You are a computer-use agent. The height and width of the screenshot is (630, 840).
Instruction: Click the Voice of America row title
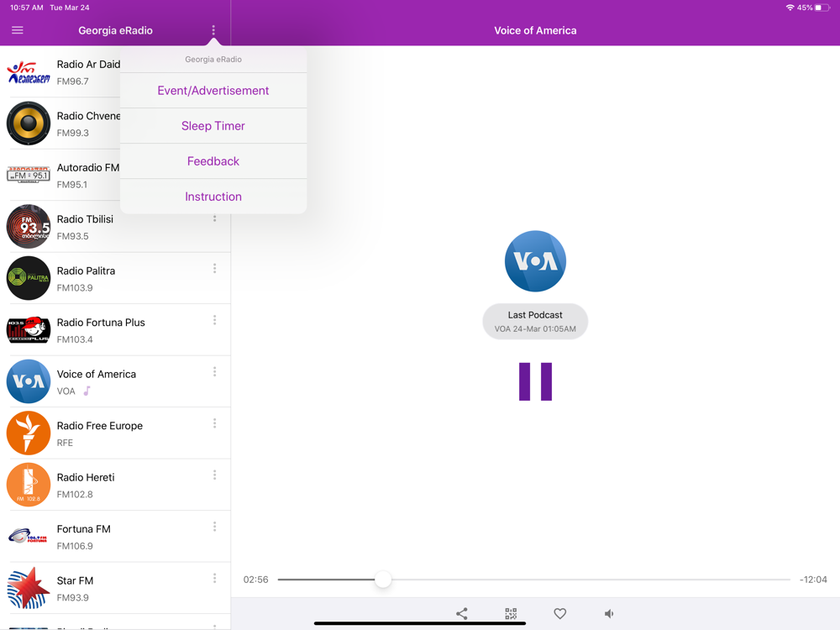pos(97,374)
